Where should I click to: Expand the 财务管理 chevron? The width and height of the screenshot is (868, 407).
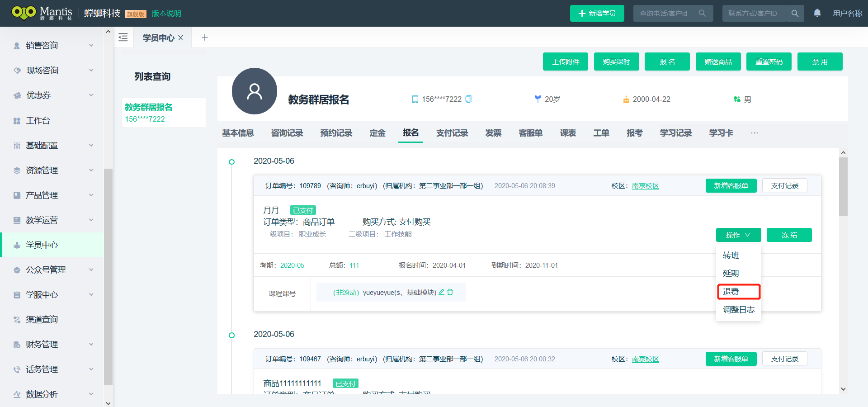coord(91,344)
